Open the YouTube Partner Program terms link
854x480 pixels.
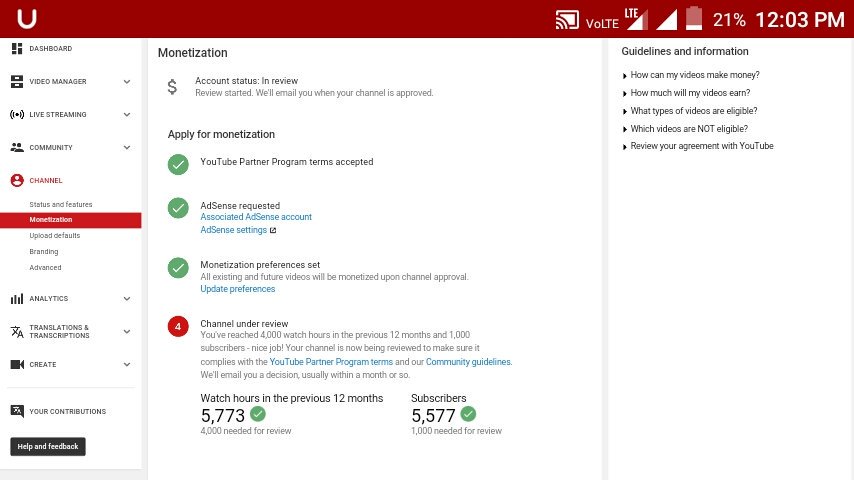point(331,362)
